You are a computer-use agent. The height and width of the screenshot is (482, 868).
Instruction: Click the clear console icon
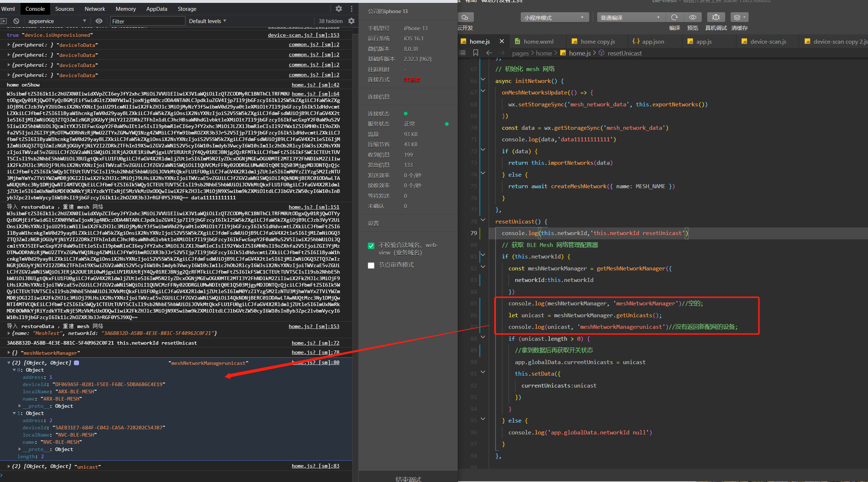click(x=16, y=21)
